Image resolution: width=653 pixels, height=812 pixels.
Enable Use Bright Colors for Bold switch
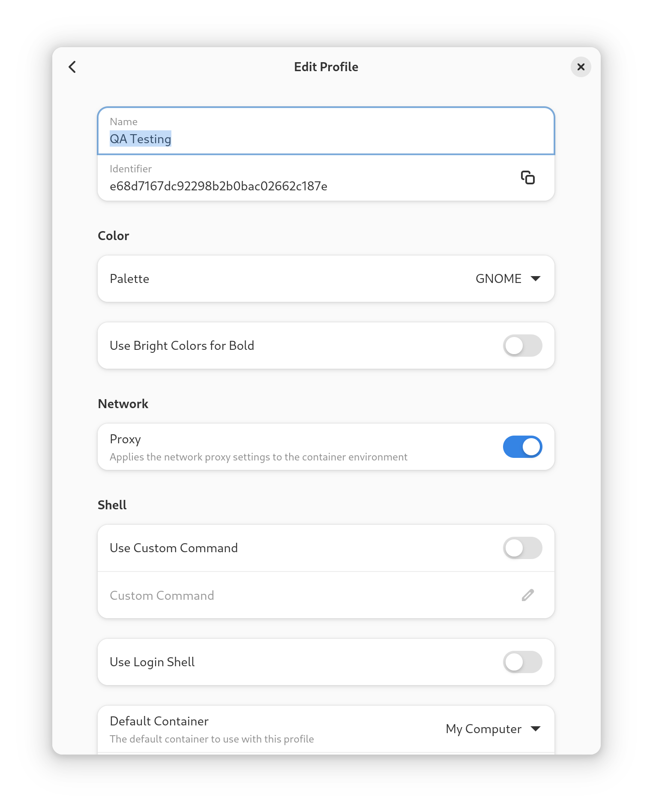click(x=522, y=346)
